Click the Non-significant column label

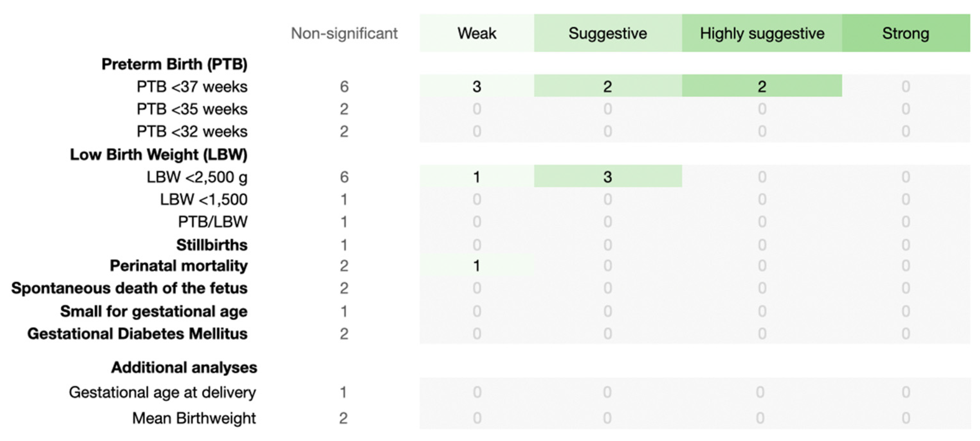tap(344, 33)
